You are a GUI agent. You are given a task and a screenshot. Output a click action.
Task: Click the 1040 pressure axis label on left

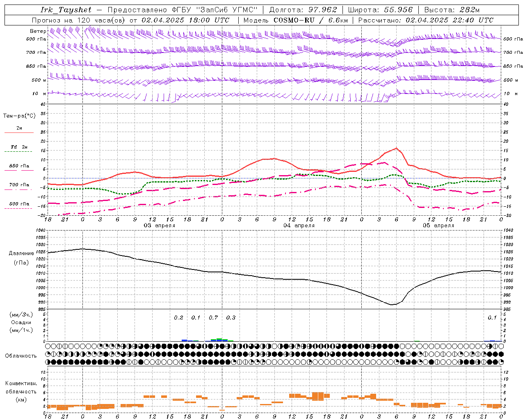41,230
